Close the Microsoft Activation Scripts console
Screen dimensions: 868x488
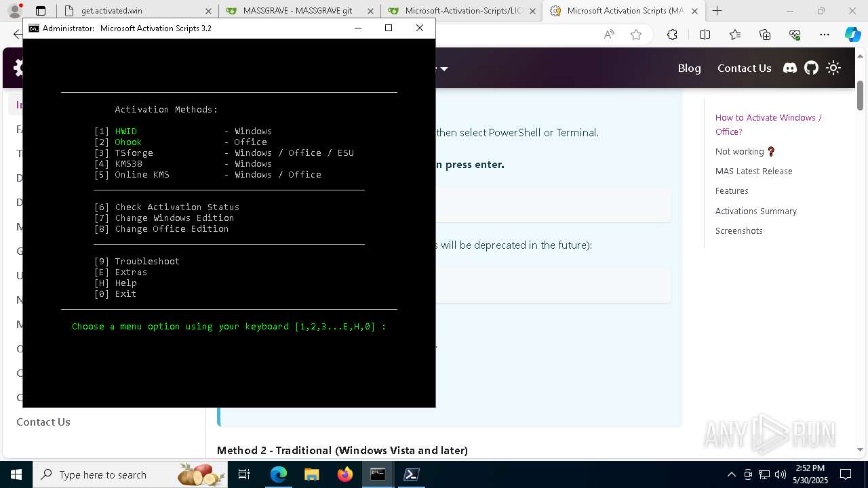point(420,28)
